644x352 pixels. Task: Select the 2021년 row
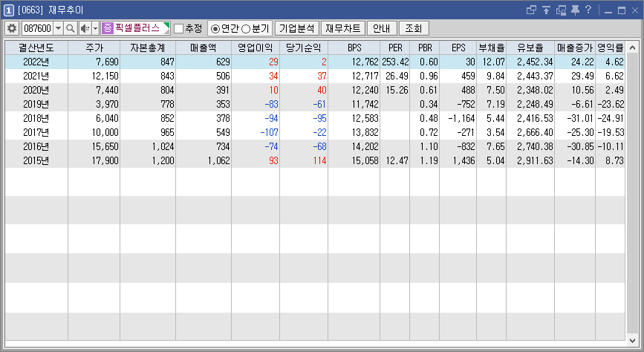pyautogui.click(x=315, y=76)
